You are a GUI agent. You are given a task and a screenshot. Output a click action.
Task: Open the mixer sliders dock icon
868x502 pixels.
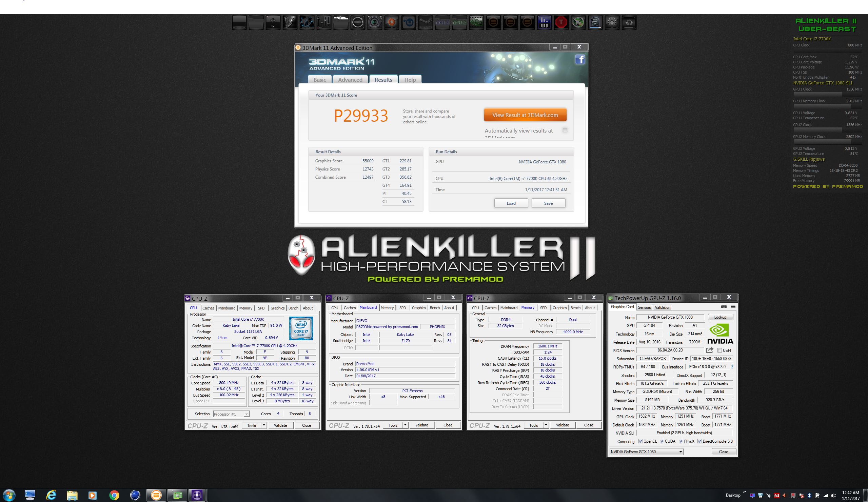click(324, 23)
